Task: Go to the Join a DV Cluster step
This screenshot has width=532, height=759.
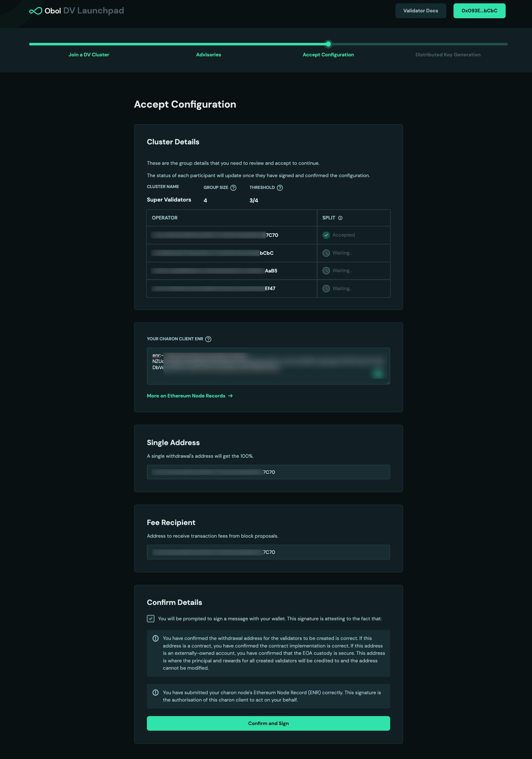Action: 89,55
